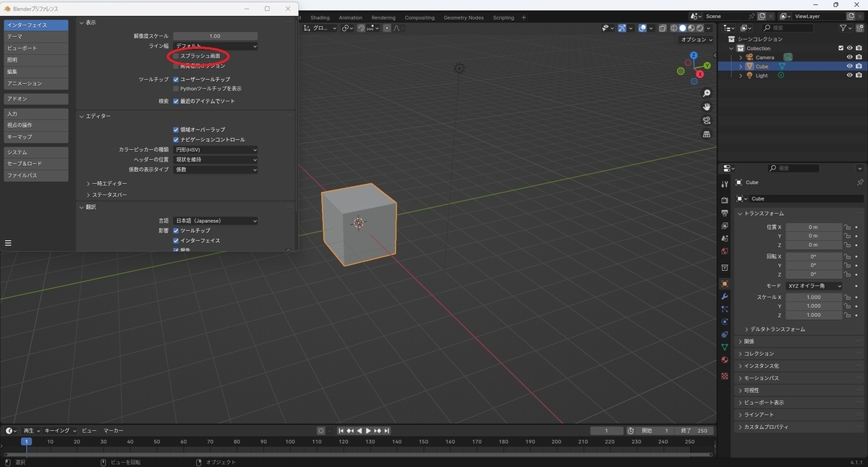The width and height of the screenshot is (868, 467).
Task: Click the viewport zoom magnifier icon
Action: (707, 93)
